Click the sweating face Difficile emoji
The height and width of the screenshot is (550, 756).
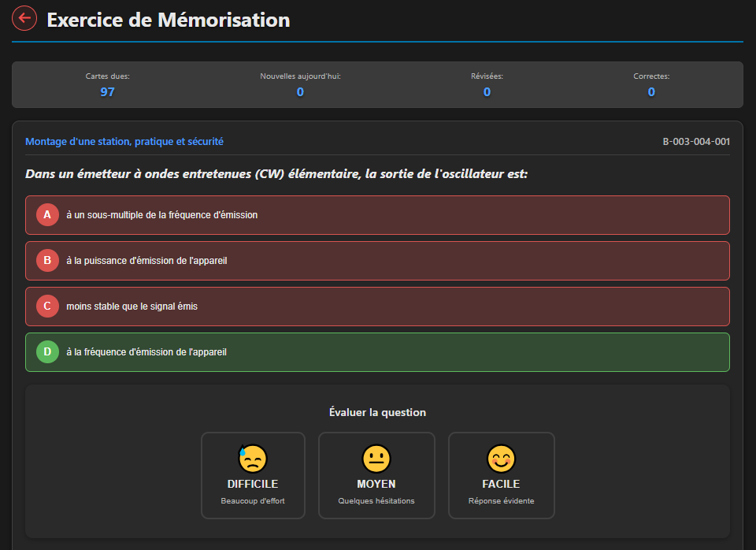(253, 459)
